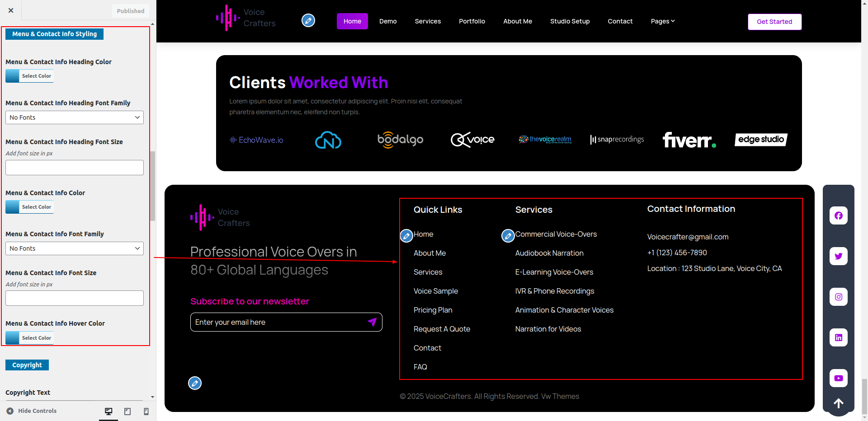
Task: Go to Studio Setup menu item
Action: (570, 21)
